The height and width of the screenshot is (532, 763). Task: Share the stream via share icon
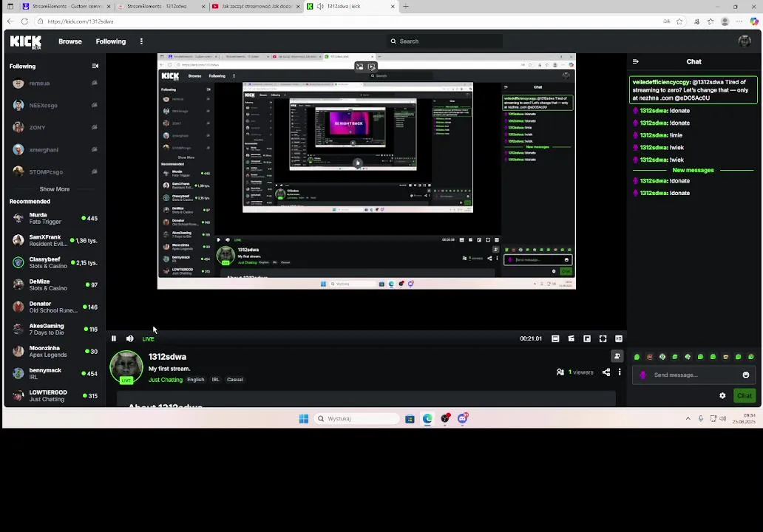[606, 372]
